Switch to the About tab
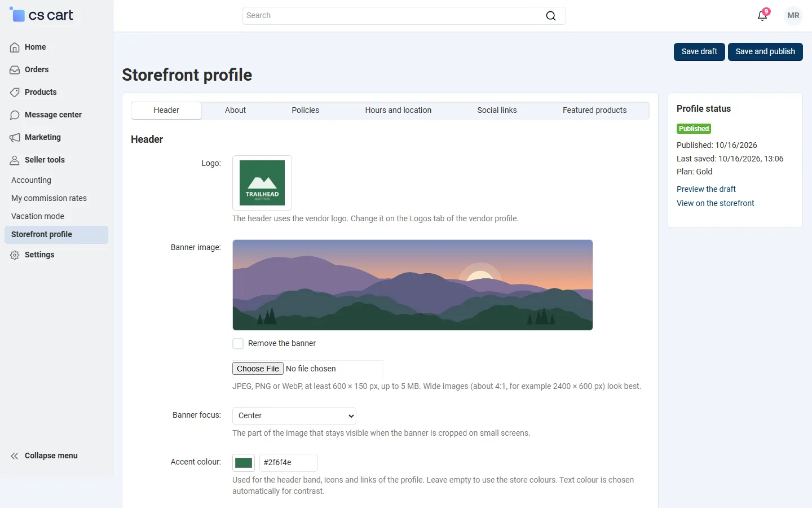812x508 pixels. (235, 111)
